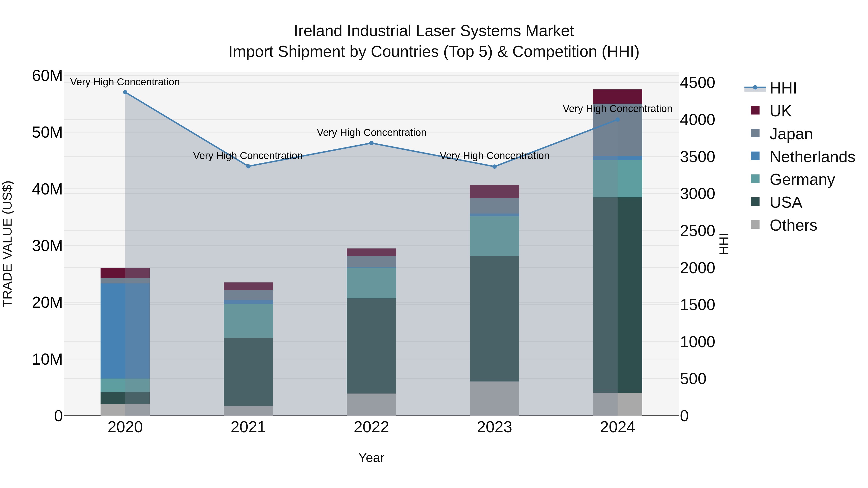The image size is (868, 488).
Task: Toggle the Others legend entry
Action: 784,225
